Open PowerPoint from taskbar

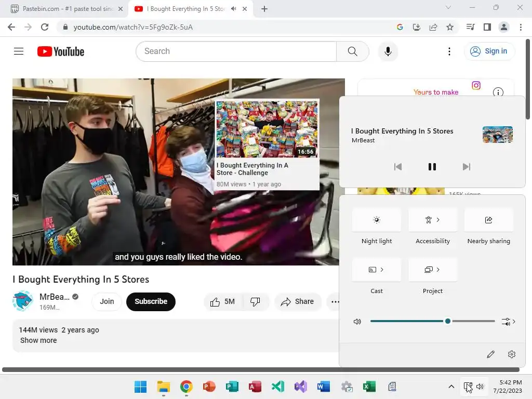(209, 387)
